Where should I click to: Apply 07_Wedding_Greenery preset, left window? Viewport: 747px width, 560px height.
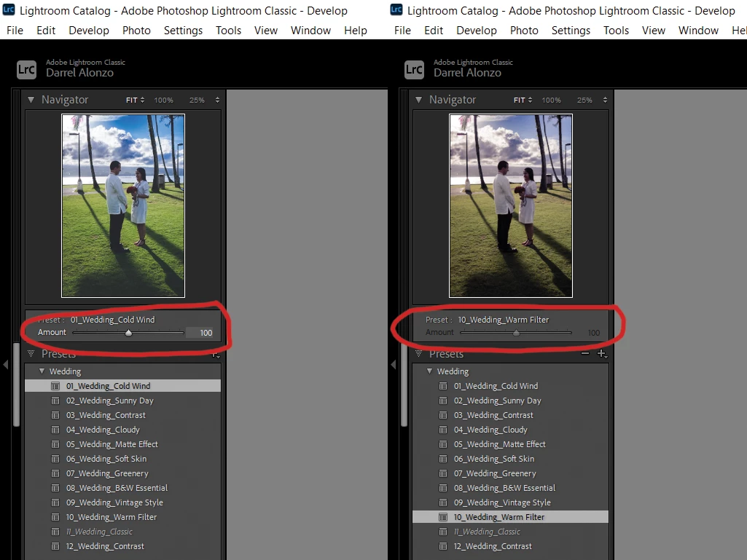click(x=122, y=473)
